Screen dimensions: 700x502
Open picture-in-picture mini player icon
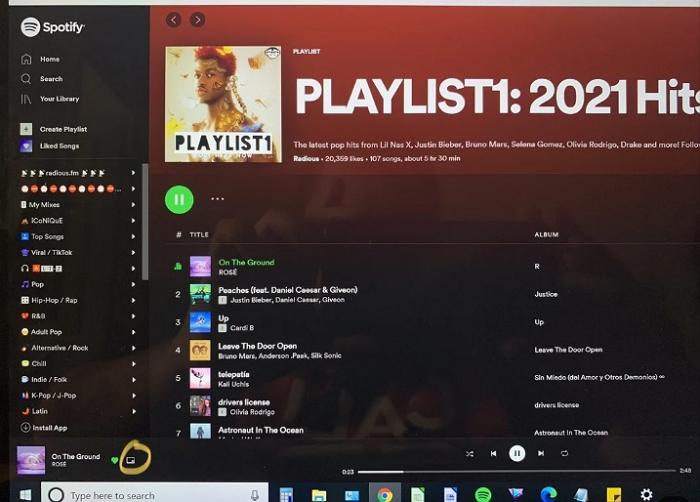click(131, 460)
